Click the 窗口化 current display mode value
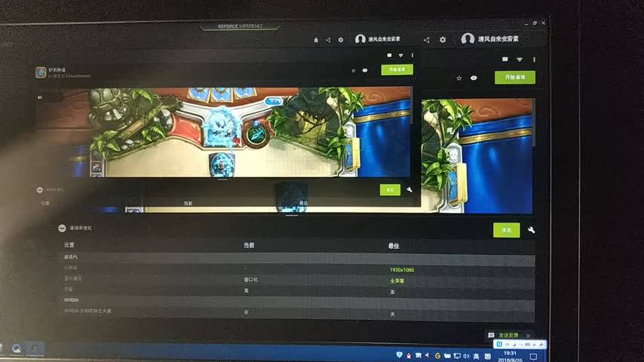Screen dimensions: 644x362 (250, 280)
